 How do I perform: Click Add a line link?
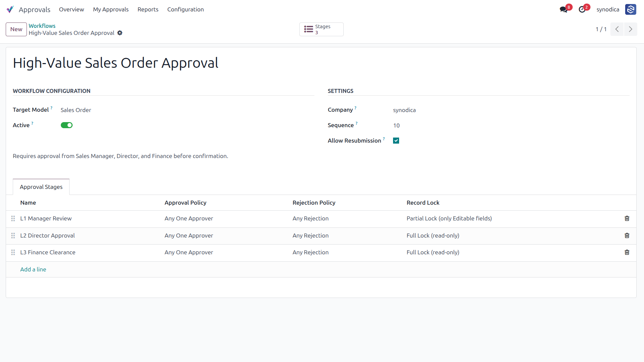tap(33, 269)
